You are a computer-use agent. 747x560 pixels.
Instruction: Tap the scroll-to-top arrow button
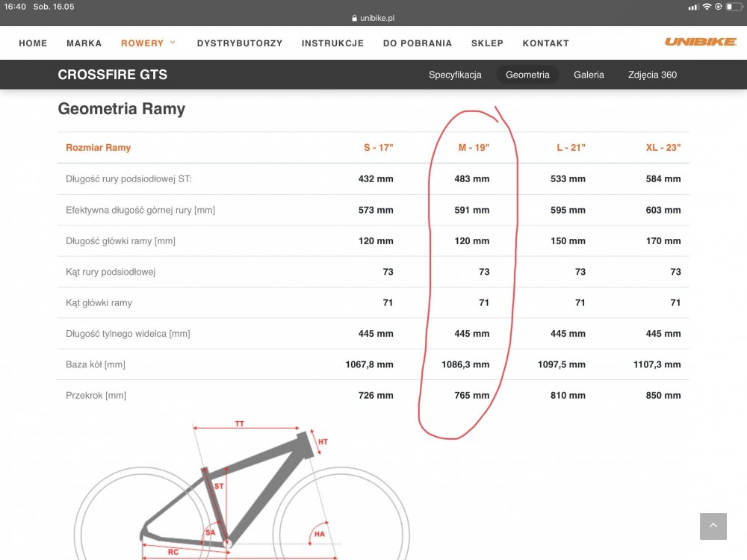713,526
